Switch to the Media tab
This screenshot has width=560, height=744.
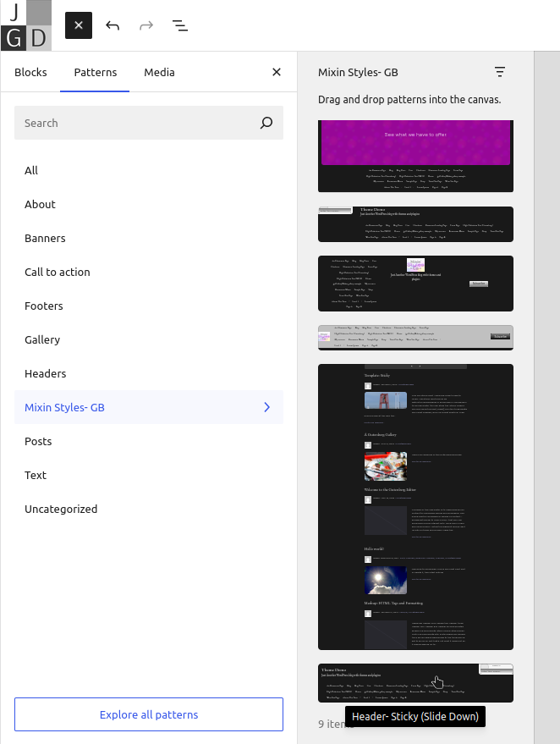click(x=159, y=72)
